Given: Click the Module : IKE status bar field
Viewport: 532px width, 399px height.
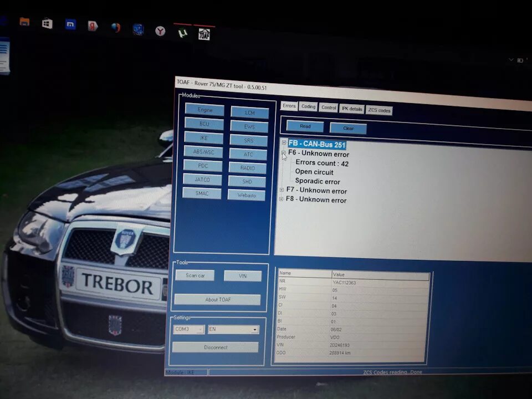Looking at the screenshot, I should [x=186, y=372].
